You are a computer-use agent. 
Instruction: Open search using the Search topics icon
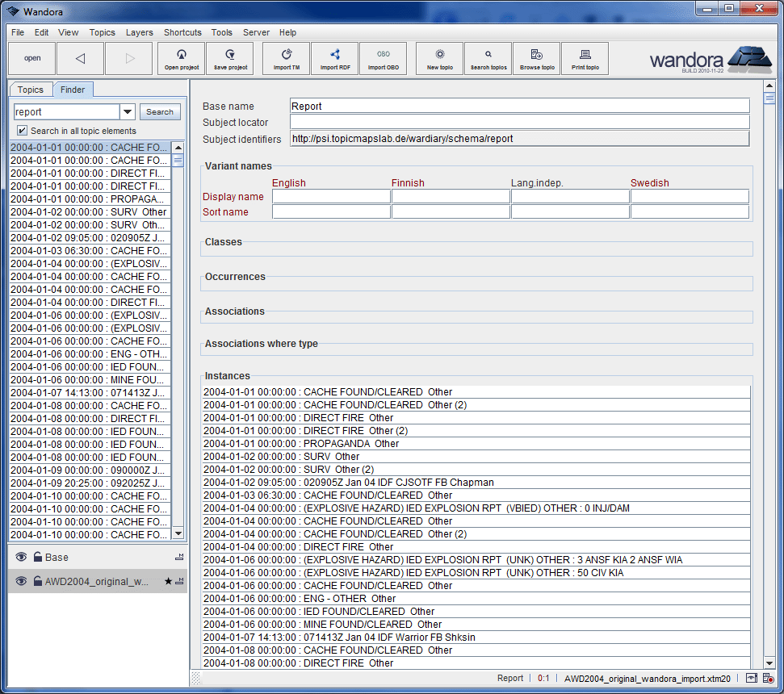pos(488,58)
